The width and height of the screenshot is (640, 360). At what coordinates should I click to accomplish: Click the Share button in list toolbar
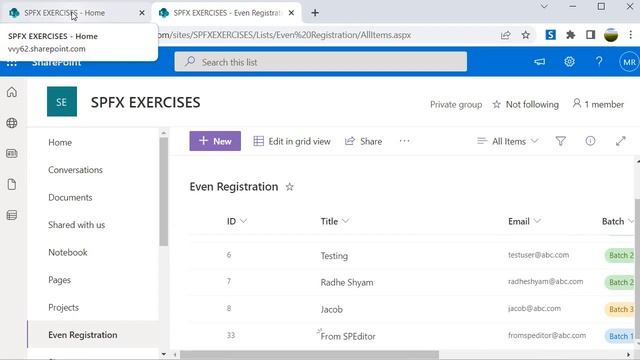coord(364,141)
